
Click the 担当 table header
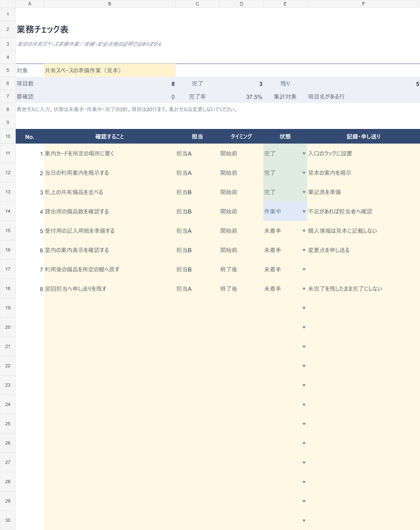(x=197, y=137)
